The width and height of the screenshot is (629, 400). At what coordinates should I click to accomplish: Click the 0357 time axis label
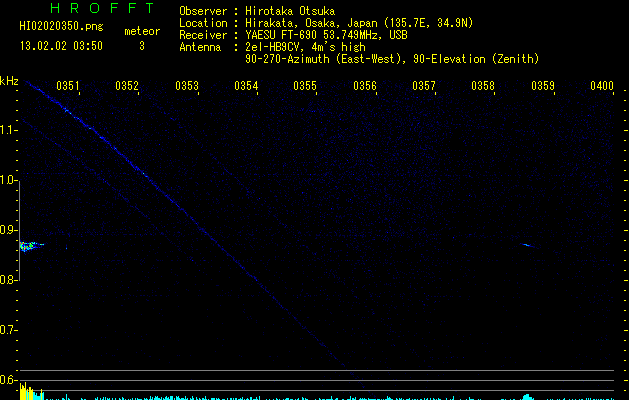[424, 86]
